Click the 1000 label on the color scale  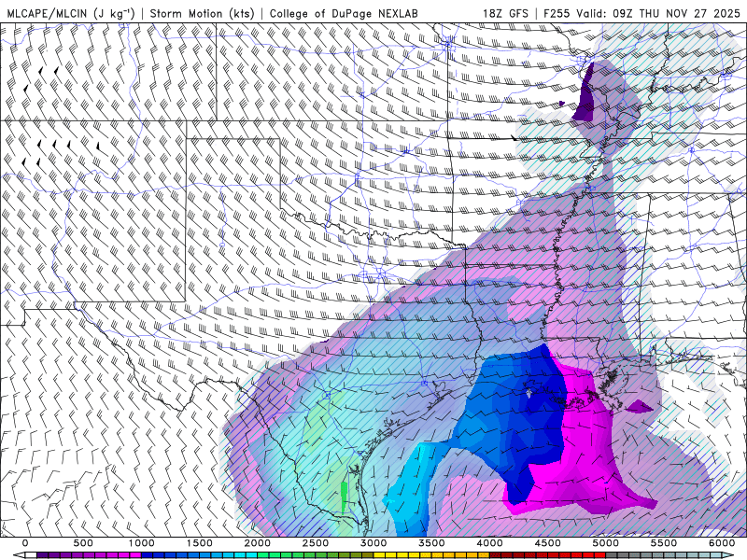click(142, 543)
